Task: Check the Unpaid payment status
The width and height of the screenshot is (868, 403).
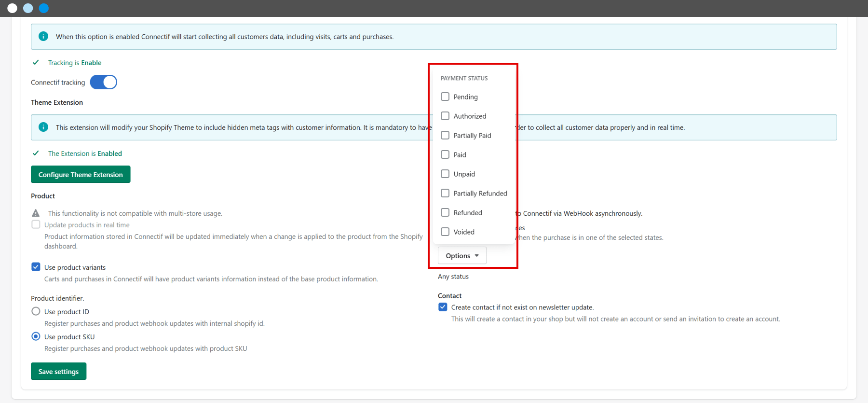Action: (x=445, y=174)
